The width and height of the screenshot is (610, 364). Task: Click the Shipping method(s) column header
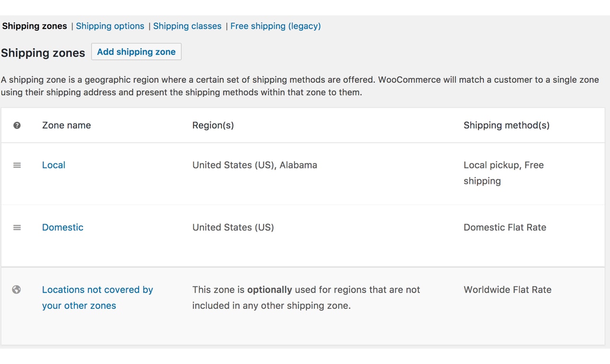coord(506,125)
